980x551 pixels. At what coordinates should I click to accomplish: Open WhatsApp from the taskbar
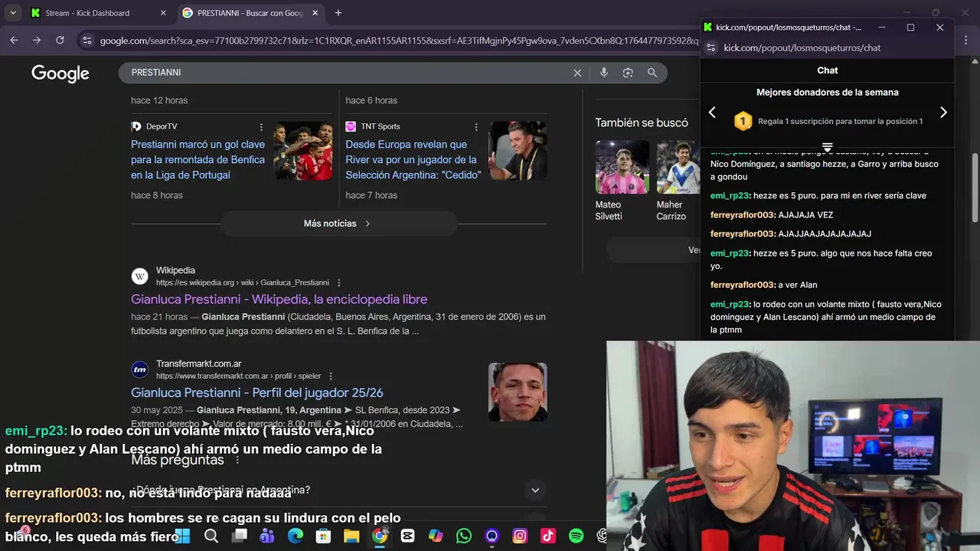coord(464,536)
